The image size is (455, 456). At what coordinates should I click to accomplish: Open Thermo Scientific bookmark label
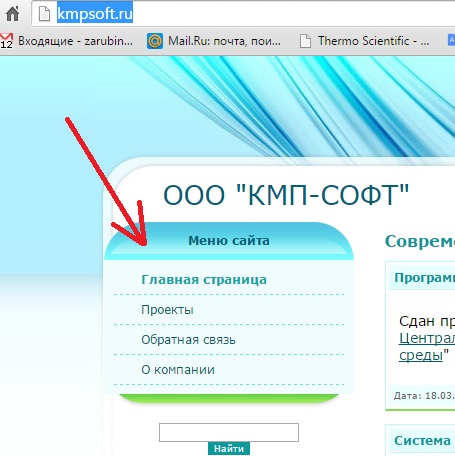tap(373, 41)
